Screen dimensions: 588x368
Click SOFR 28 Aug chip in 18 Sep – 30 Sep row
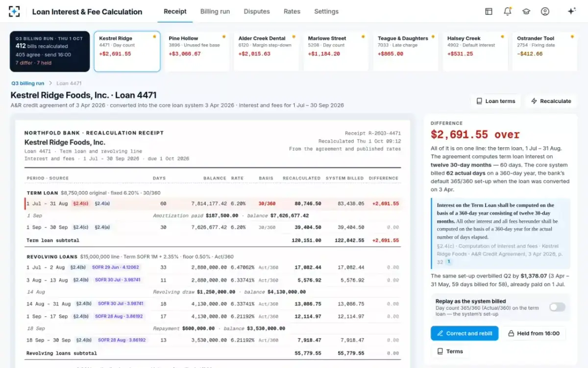121,340
